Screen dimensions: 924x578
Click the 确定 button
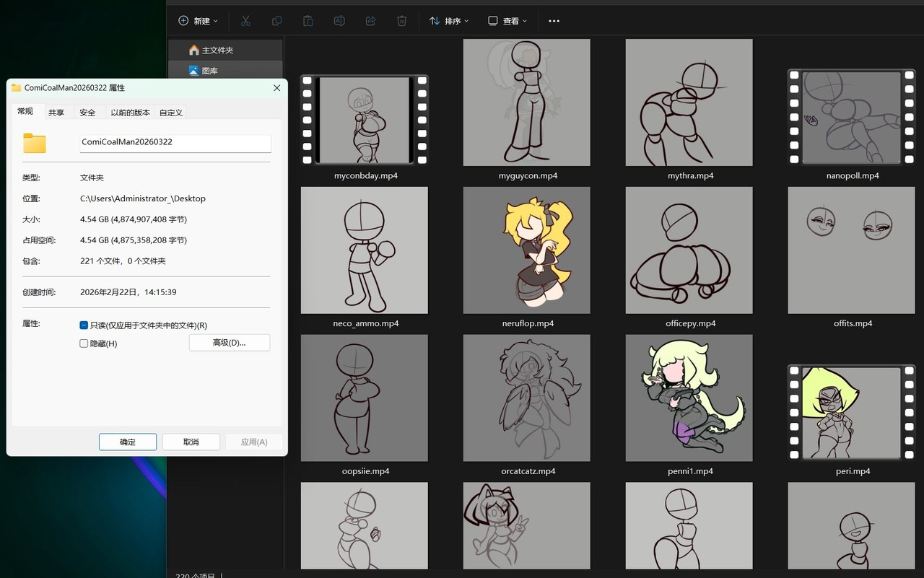(x=128, y=442)
